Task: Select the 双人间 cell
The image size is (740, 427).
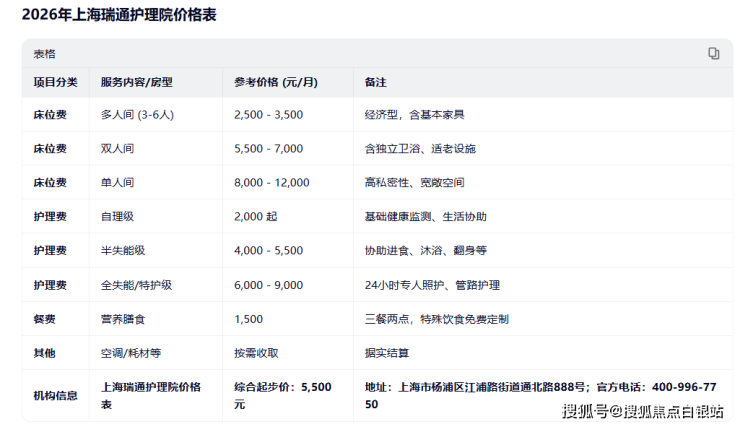Action: click(x=117, y=149)
